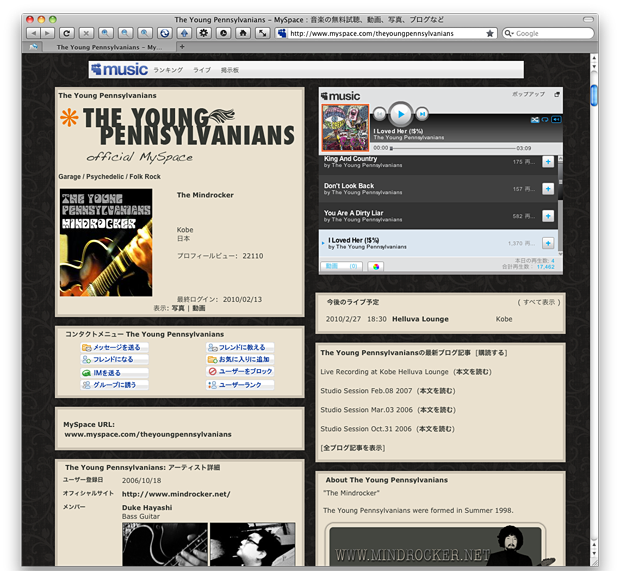Open the history clock toolbar button
620x571 pixels.
(x=223, y=33)
